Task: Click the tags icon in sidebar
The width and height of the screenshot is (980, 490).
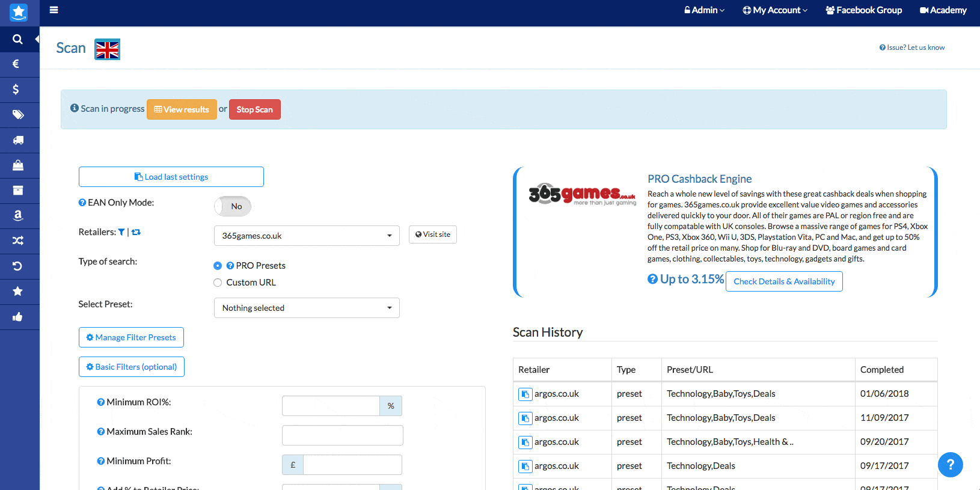Action: (x=18, y=115)
